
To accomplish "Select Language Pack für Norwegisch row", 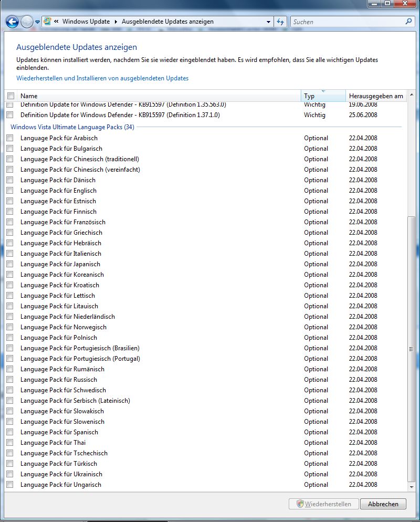I will click(206, 327).
